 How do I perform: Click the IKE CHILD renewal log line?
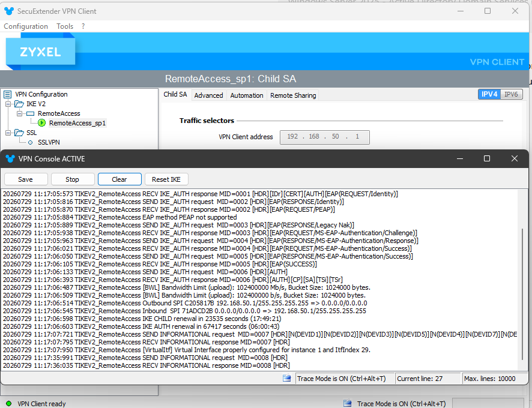tap(142, 319)
